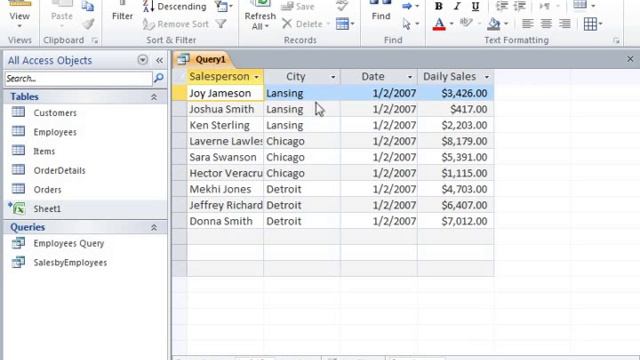Click the $8,179.00 daily sales cell

[x=456, y=141]
